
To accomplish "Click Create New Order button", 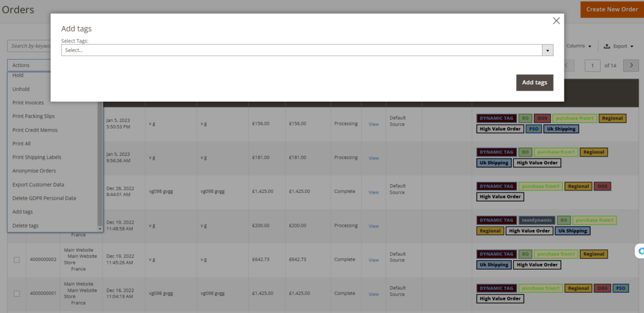I will click(x=612, y=9).
